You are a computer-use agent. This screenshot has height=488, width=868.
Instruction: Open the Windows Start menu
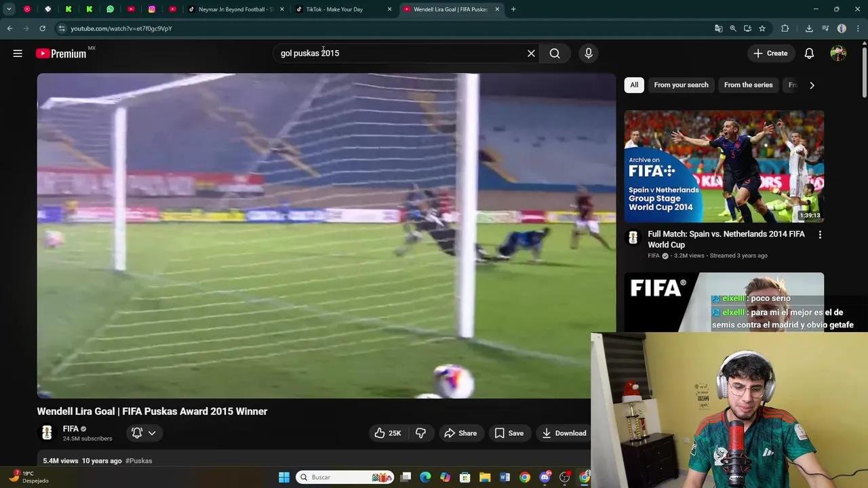[x=284, y=477]
